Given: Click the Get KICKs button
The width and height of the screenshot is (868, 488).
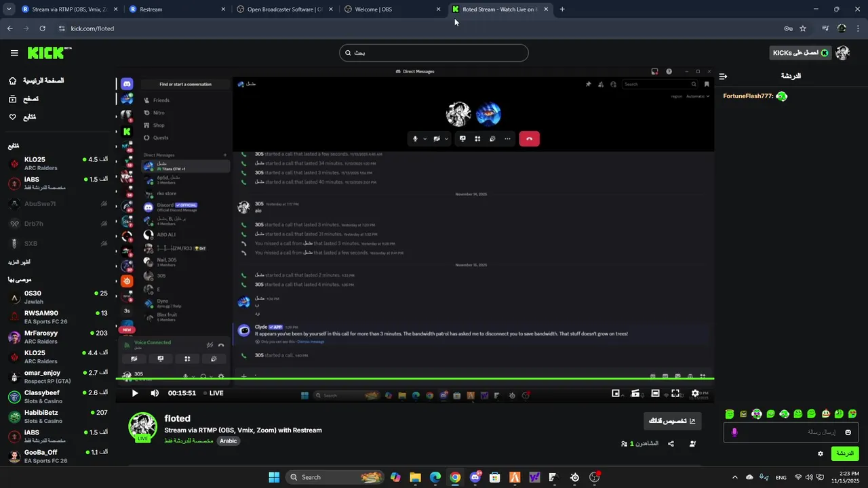Looking at the screenshot, I should click(x=801, y=53).
